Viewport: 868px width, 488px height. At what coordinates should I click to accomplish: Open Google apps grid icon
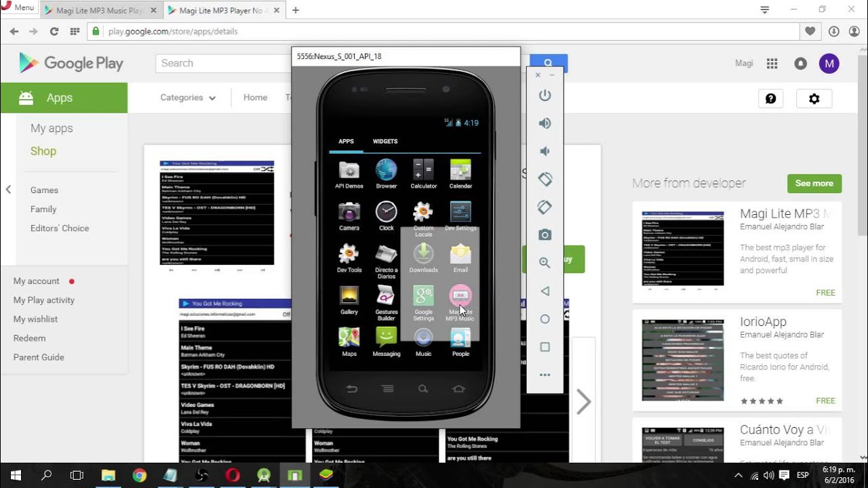772,63
